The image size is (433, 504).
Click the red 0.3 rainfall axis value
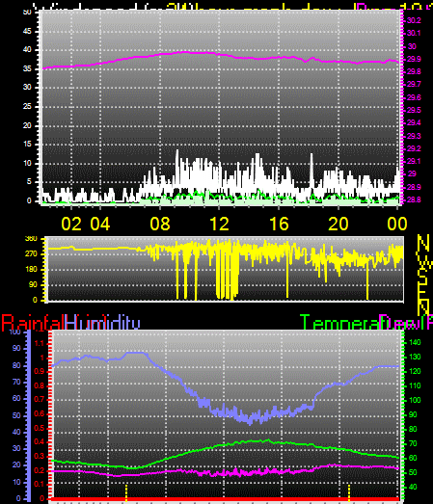click(x=39, y=457)
